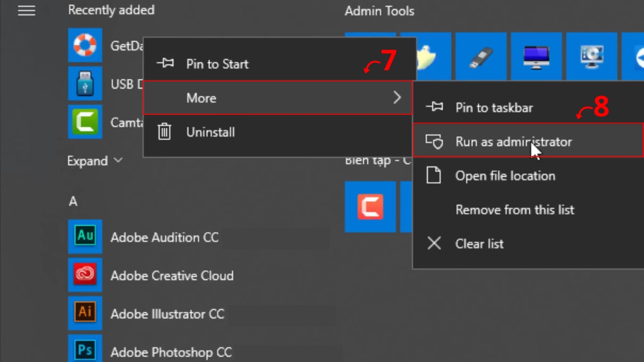The image size is (644, 362).
Task: Expand the Recently added list
Action: pos(95,161)
